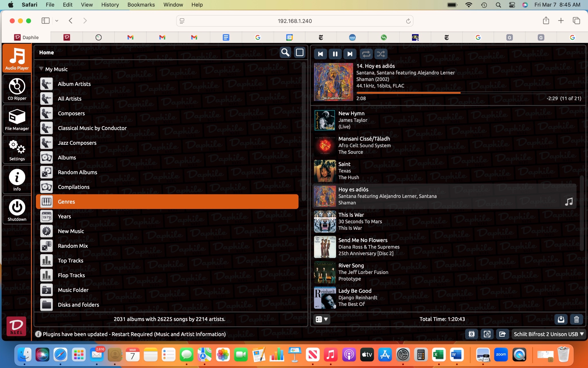Click the Shaman album cover in now playing
This screenshot has height=368, width=588.
point(333,82)
